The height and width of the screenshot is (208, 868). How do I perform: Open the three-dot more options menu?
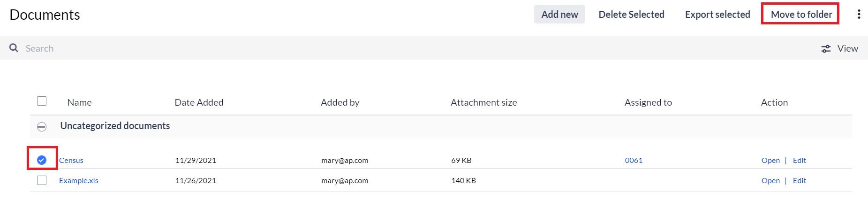click(859, 14)
